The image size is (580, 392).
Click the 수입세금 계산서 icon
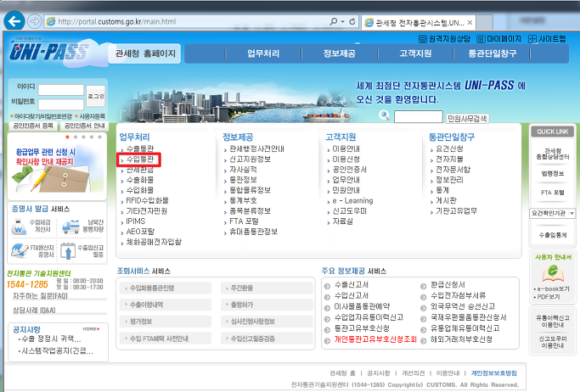coord(19,227)
